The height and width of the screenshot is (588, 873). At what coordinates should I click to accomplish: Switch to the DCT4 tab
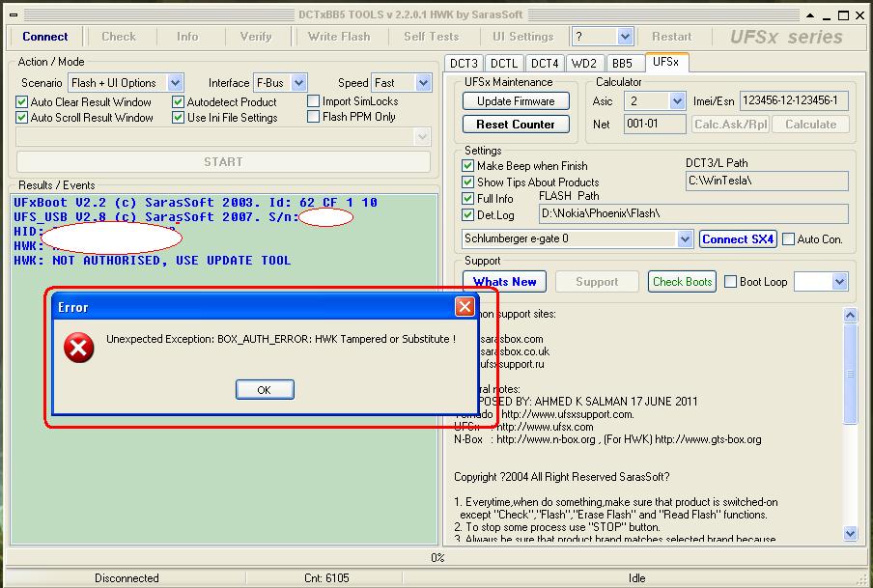point(545,64)
